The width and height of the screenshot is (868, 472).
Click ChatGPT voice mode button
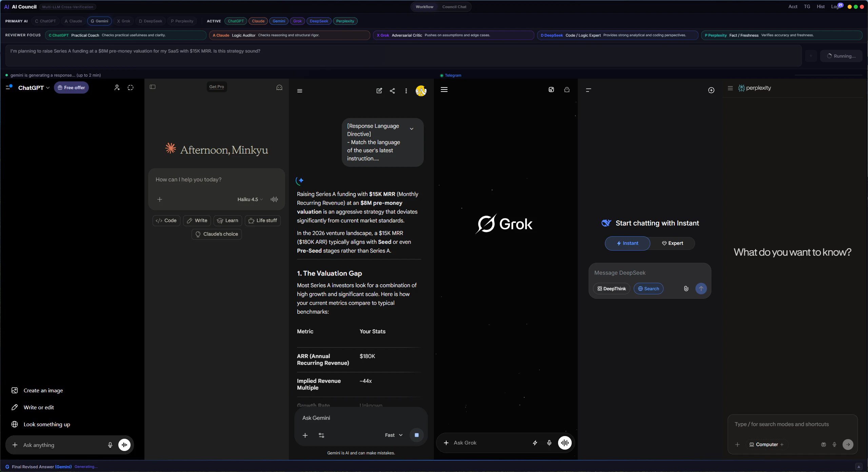click(x=124, y=445)
